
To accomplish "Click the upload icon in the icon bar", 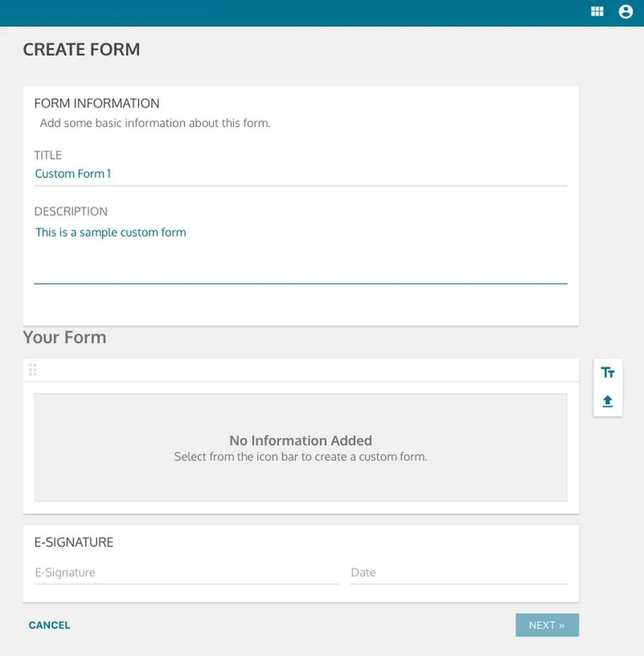I will [607, 401].
